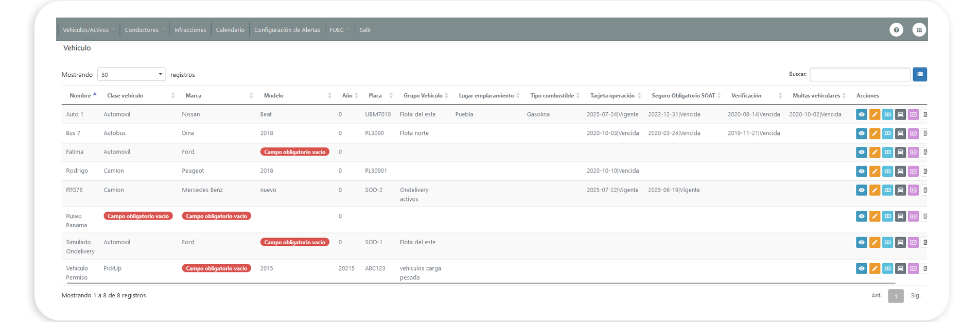Screen dimensions: 980x322
Task: View details of Bus 7
Action: [x=861, y=133]
